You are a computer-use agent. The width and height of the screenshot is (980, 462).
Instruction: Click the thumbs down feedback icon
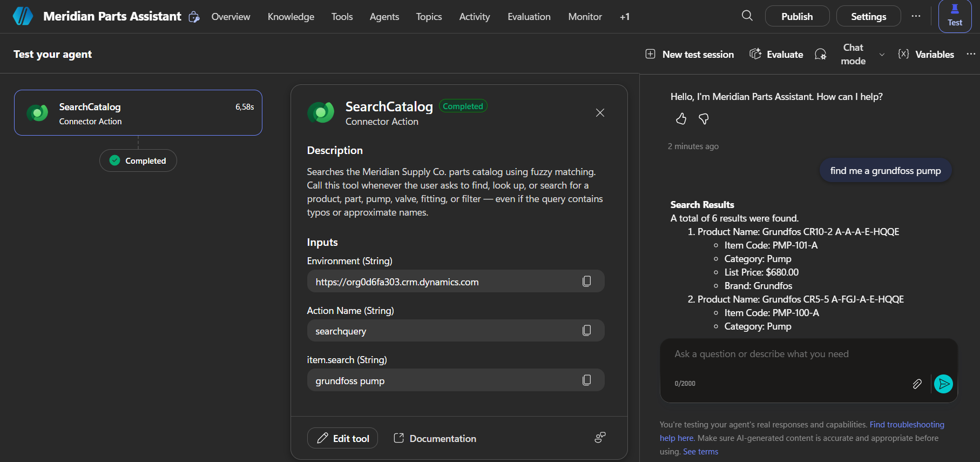click(x=704, y=119)
